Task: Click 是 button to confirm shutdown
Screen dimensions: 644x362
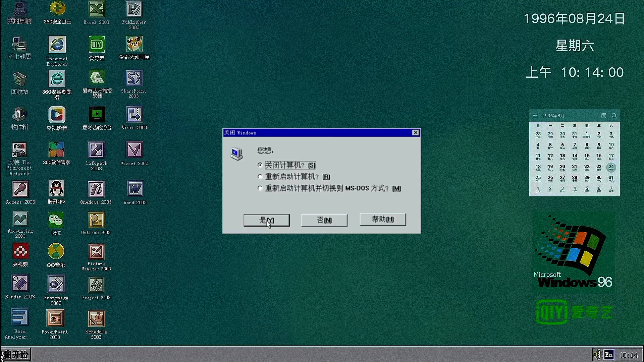Action: [x=266, y=220]
